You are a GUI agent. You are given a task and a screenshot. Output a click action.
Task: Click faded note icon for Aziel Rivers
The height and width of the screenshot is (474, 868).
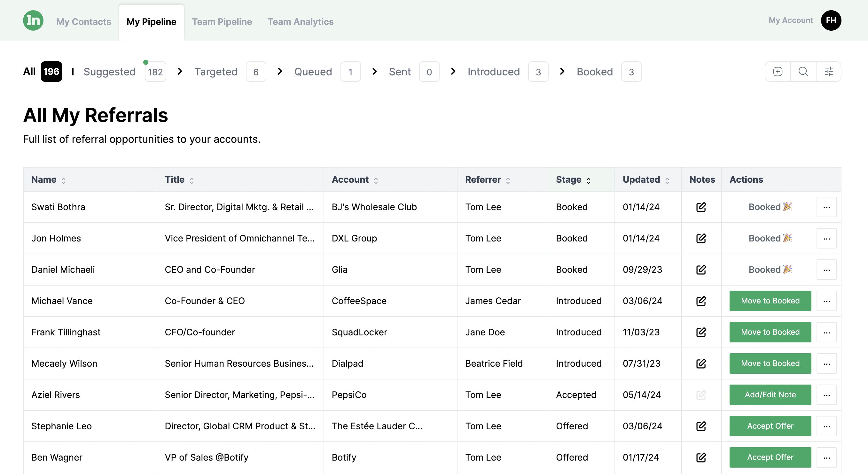click(x=701, y=395)
